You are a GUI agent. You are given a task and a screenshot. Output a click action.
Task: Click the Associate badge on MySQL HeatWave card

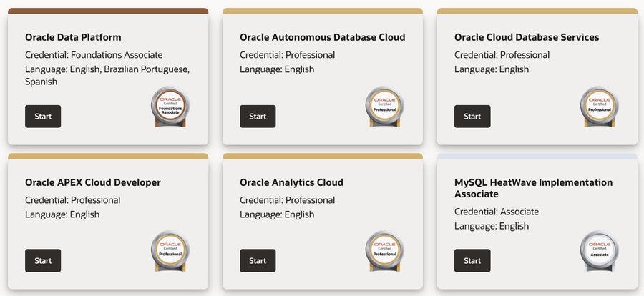coord(599,251)
